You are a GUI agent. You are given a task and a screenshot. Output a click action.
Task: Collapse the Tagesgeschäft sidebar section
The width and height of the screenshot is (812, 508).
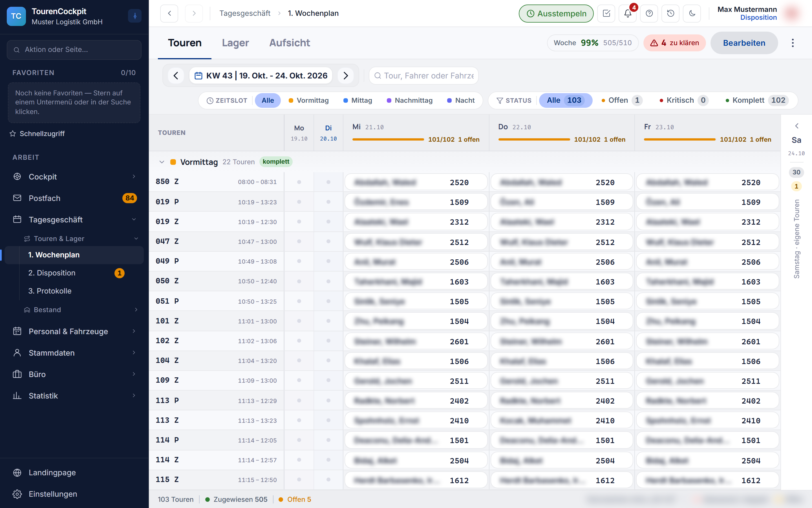click(x=74, y=220)
